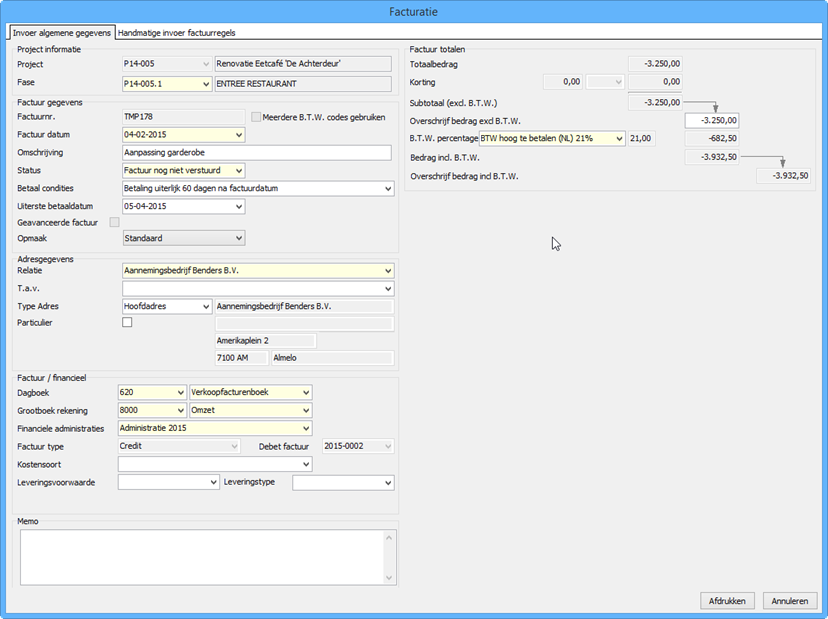Click the ENTREE RESTAURANT phase description
Viewport: 828px width, 619px height.
pos(303,84)
